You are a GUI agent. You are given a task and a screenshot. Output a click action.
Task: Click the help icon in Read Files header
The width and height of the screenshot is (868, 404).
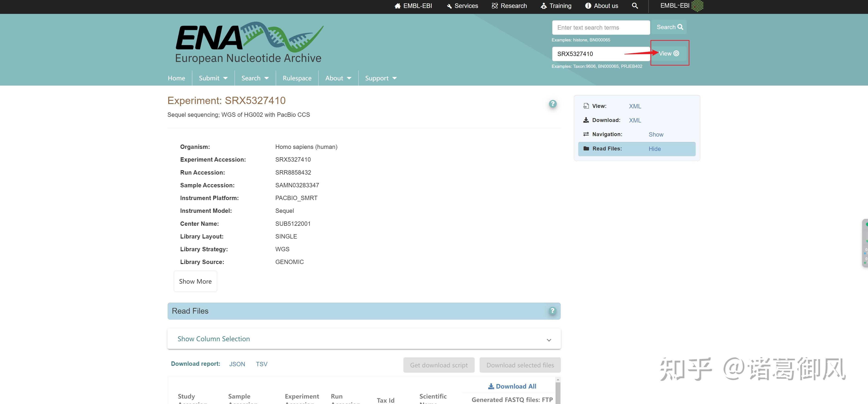[x=552, y=311]
